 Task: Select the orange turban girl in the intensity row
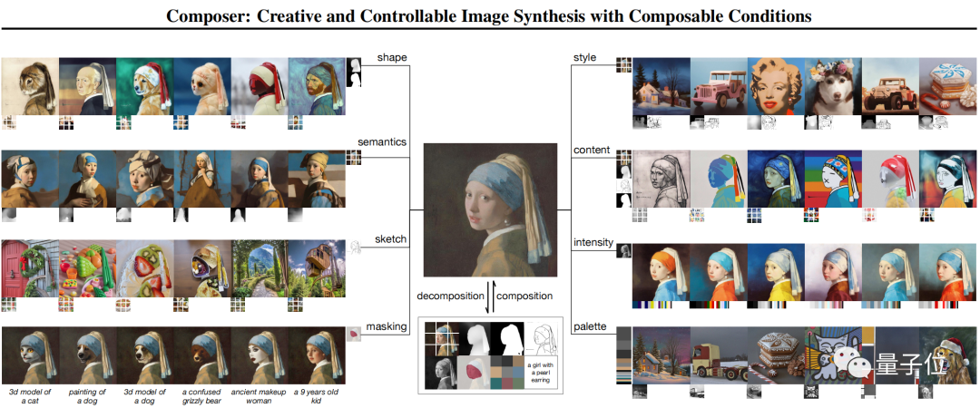[x=661, y=272]
